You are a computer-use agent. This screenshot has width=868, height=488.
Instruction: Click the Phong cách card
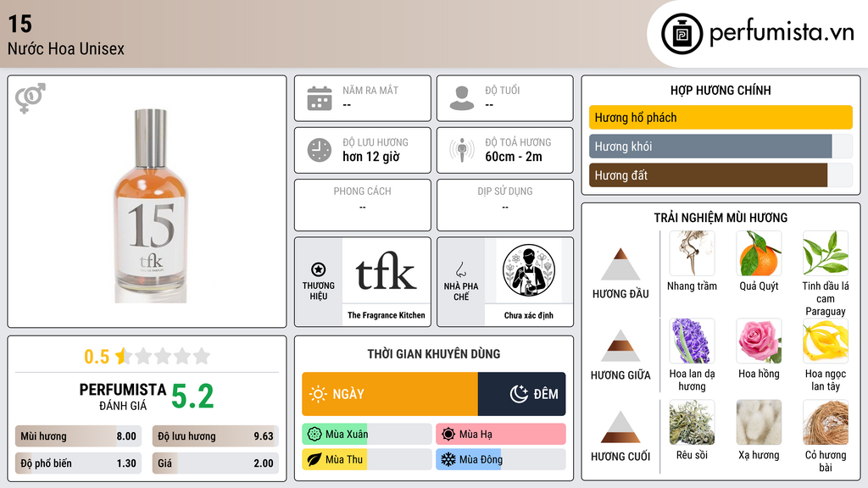point(363,205)
